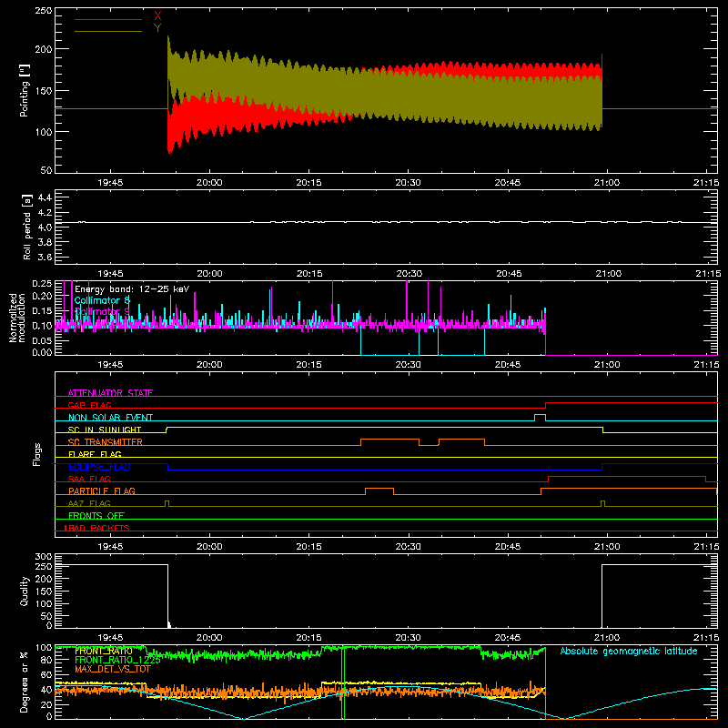Click the olive Y legend line in pointing plot
This screenshot has width=728, height=728.
pyautogui.click(x=108, y=31)
